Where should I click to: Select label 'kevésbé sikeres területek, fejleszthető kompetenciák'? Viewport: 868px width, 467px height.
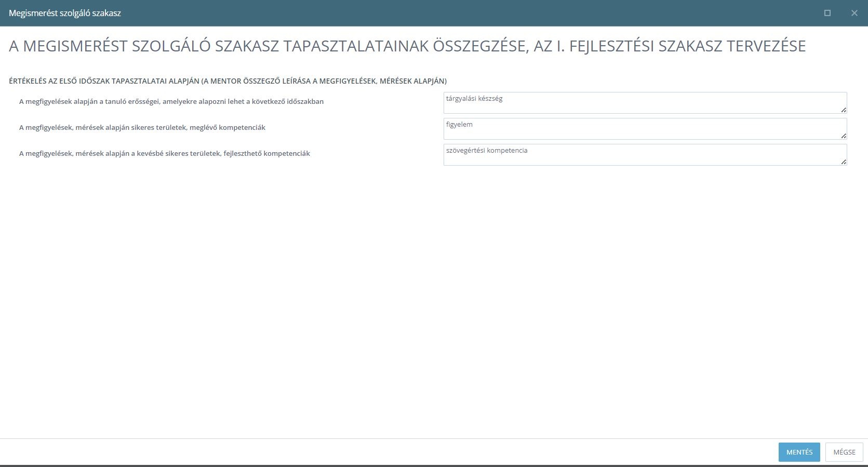click(165, 154)
